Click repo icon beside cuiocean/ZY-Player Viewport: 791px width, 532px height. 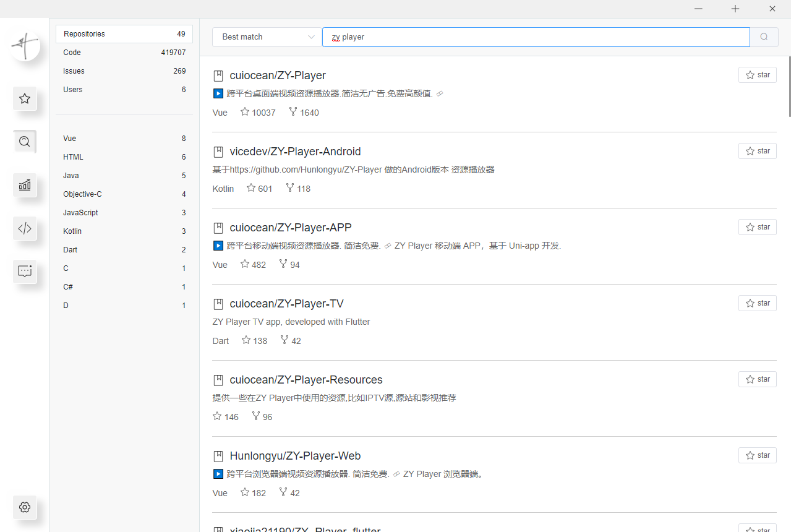pyautogui.click(x=218, y=76)
